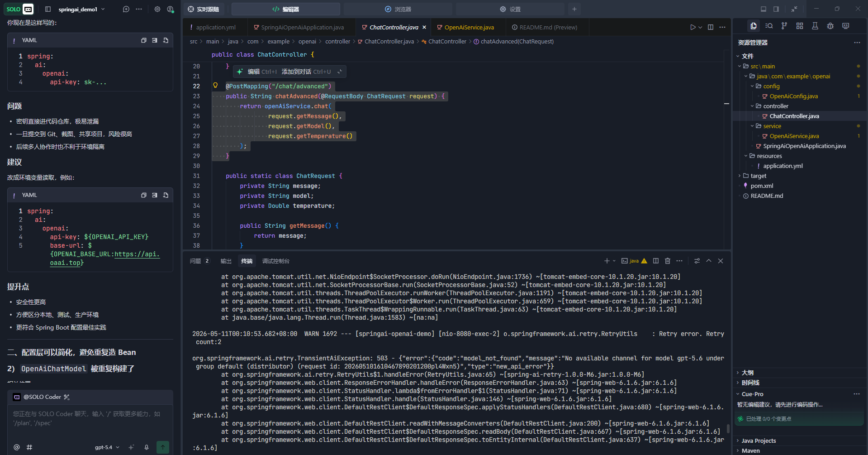The height and width of the screenshot is (455, 868).
Task: Split terminal with the split icon
Action: pos(656,261)
